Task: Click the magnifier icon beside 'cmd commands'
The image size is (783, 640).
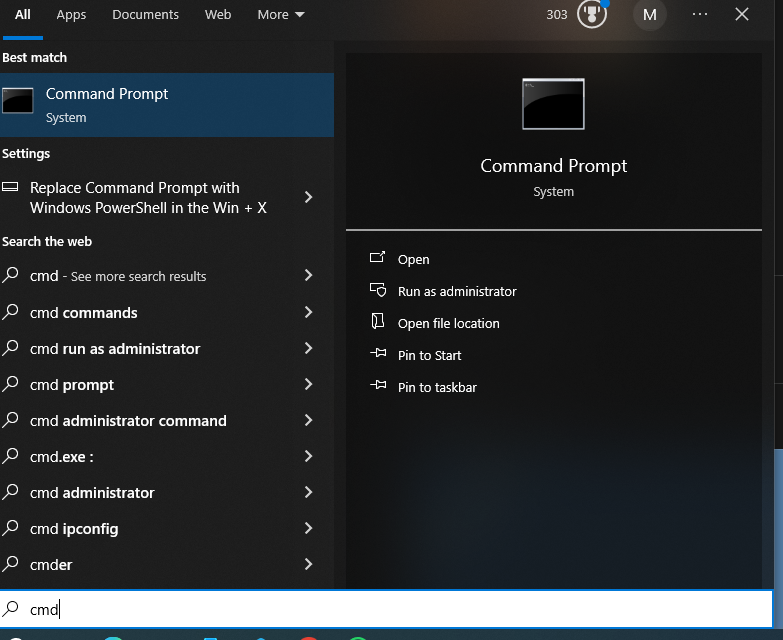Action: point(10,312)
